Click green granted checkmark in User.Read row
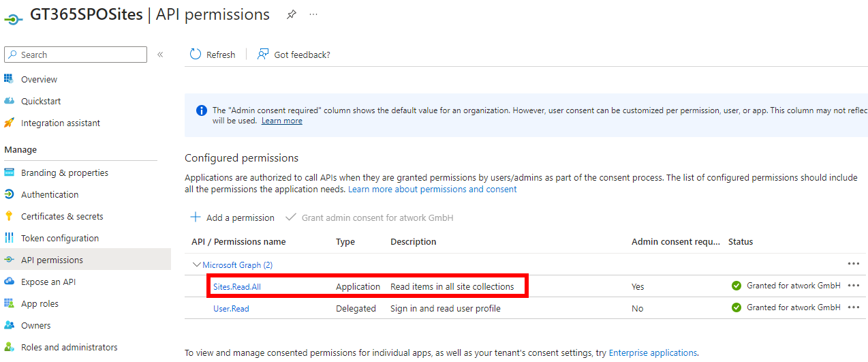Image resolution: width=868 pixels, height=362 pixels. tap(737, 307)
